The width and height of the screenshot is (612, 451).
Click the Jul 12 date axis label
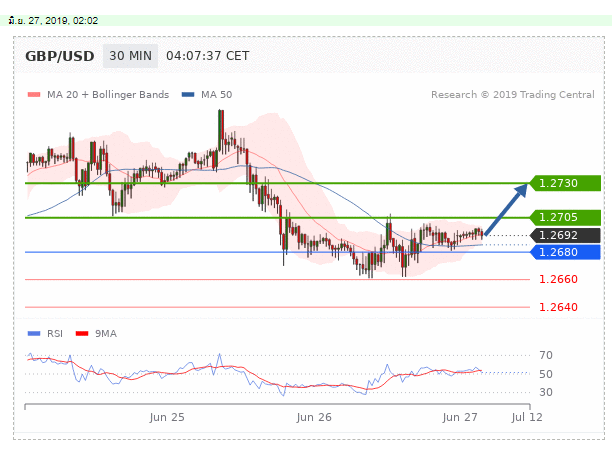pyautogui.click(x=527, y=417)
